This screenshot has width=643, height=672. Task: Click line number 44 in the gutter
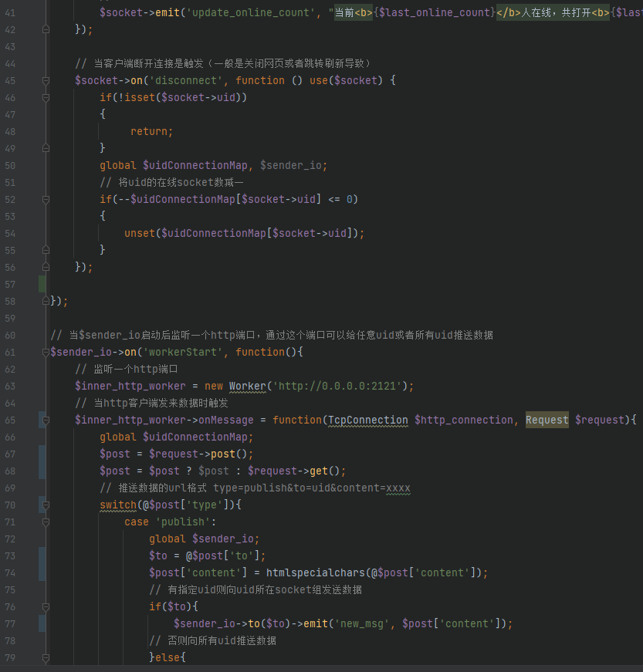click(x=10, y=64)
